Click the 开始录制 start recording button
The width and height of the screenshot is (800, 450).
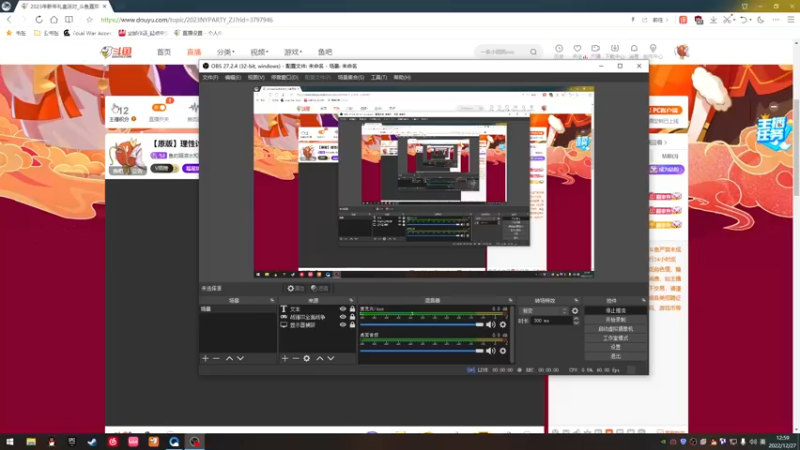coord(615,319)
